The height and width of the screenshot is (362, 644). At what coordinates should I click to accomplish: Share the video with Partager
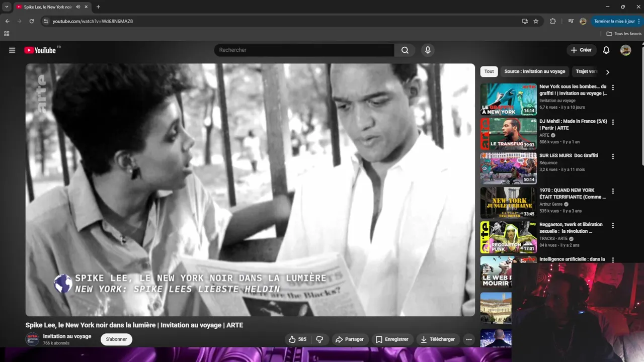tap(350, 339)
